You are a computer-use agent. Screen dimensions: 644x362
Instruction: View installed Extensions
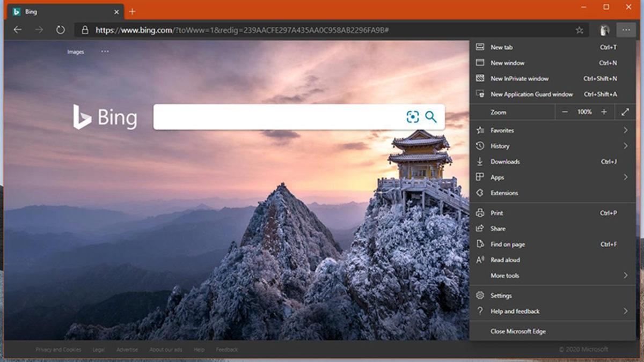pos(503,193)
